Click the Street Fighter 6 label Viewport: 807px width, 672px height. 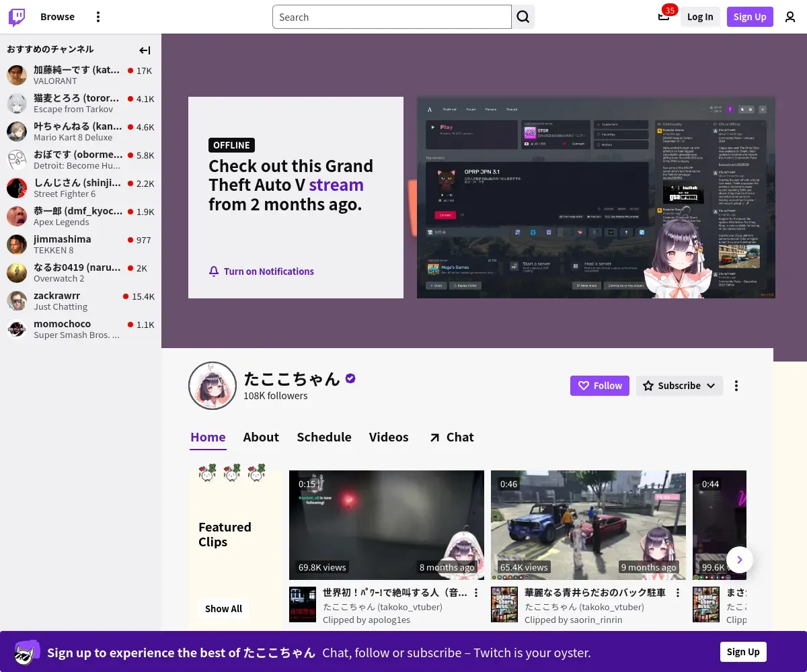pyautogui.click(x=65, y=194)
